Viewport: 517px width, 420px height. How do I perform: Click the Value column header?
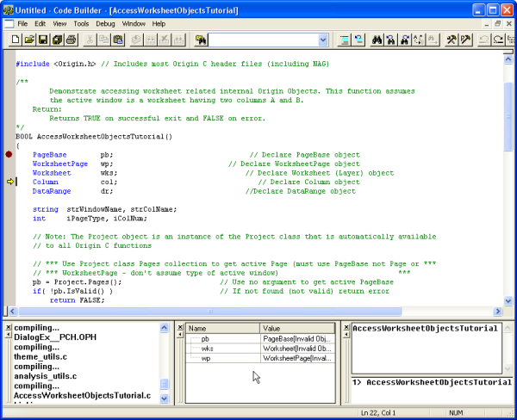[x=296, y=328]
